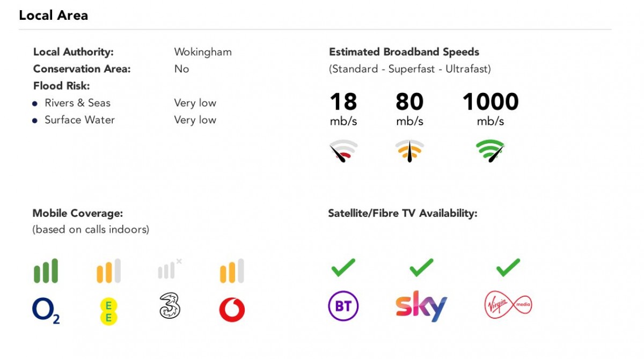644x359 pixels.
Task: Click the Rivers & Seas flood risk label
Action: pyautogui.click(x=77, y=103)
